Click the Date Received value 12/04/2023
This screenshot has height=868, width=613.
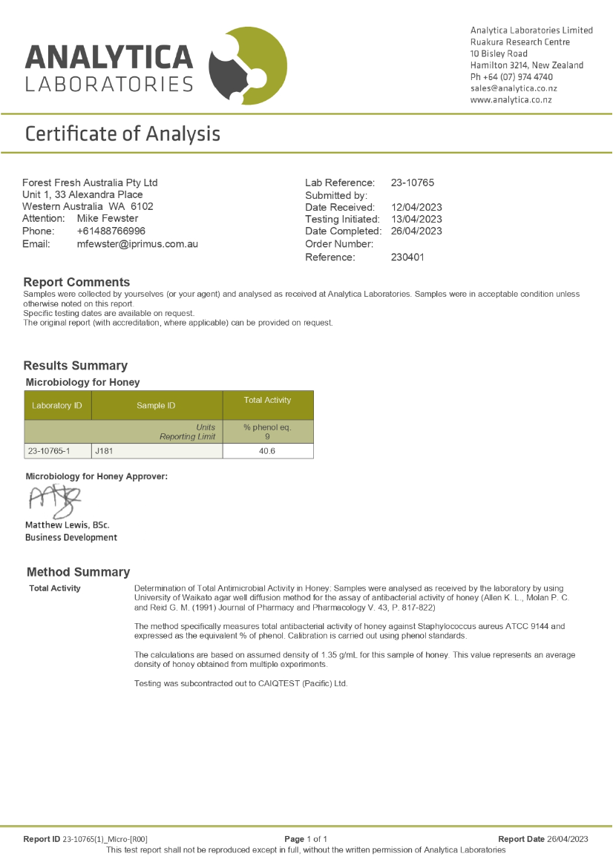coord(416,208)
